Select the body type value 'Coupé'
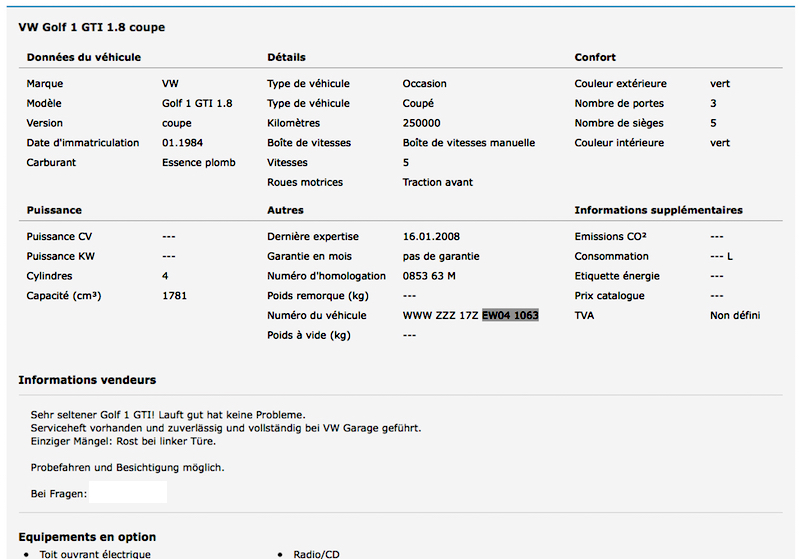Viewport: 800px width, 559px height. (x=418, y=104)
